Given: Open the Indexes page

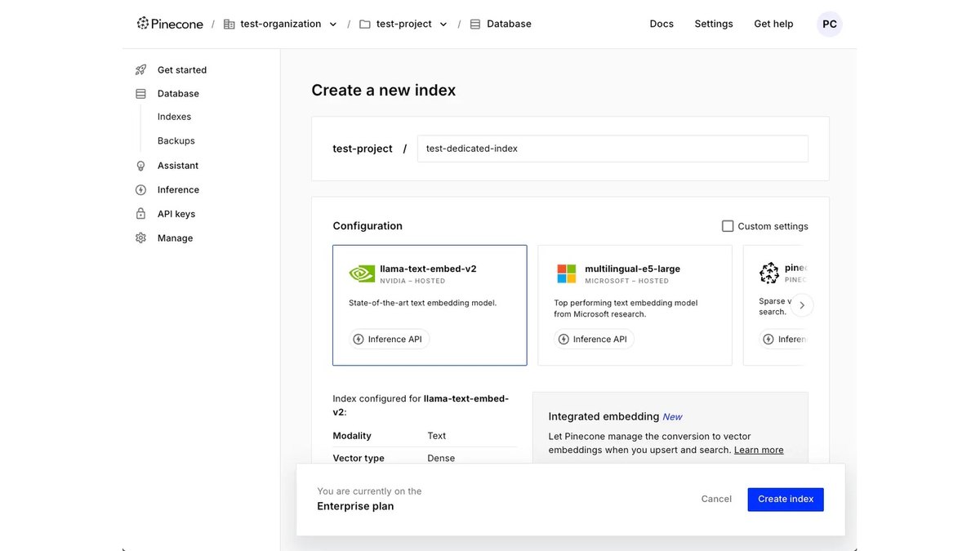Looking at the screenshot, I should pyautogui.click(x=174, y=117).
